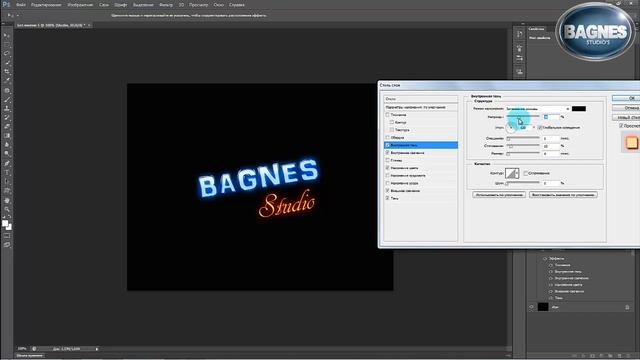This screenshot has width=640, height=360.
Task: Click the Новый стиль (New Style) button
Action: pos(626,118)
